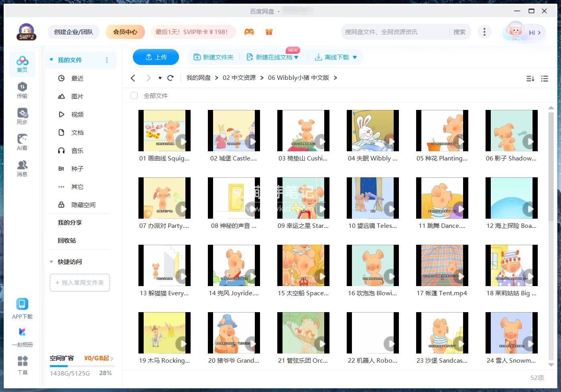Viewport: 561px width, 392px height.
Task: Open the 17 帐篷 Tent.mp4 thumbnail
Action: click(442, 265)
